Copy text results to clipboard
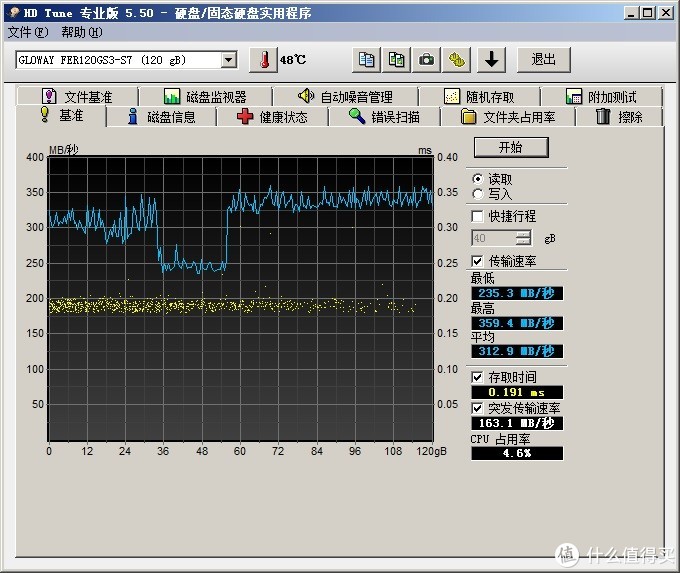Viewport: 680px width, 573px height. 366,59
